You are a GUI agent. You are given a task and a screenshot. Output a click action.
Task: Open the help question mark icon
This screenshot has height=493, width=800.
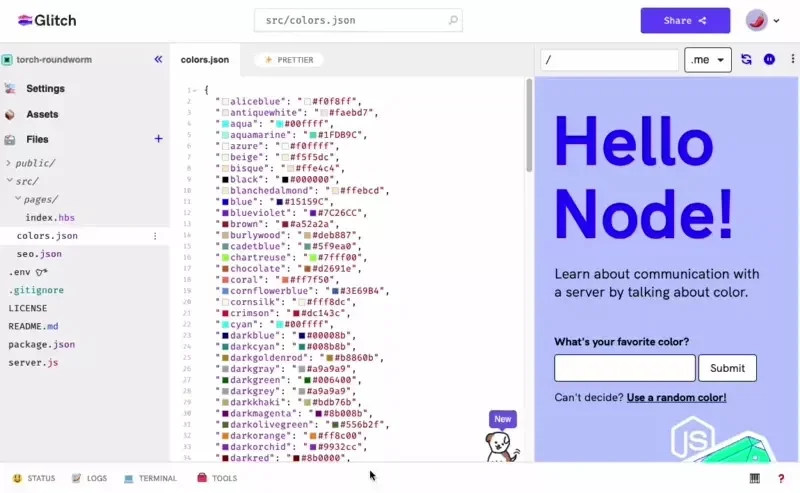tap(781, 479)
